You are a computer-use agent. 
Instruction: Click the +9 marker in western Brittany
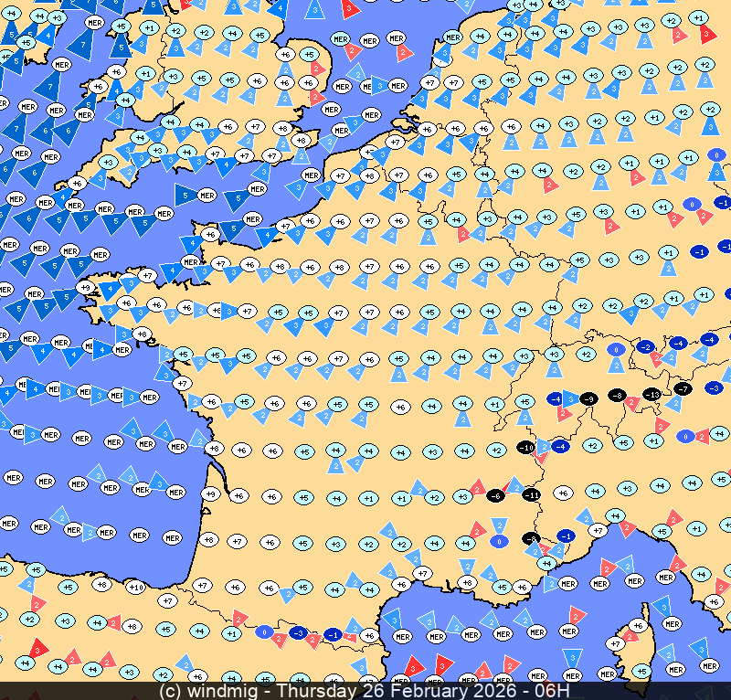click(x=85, y=287)
